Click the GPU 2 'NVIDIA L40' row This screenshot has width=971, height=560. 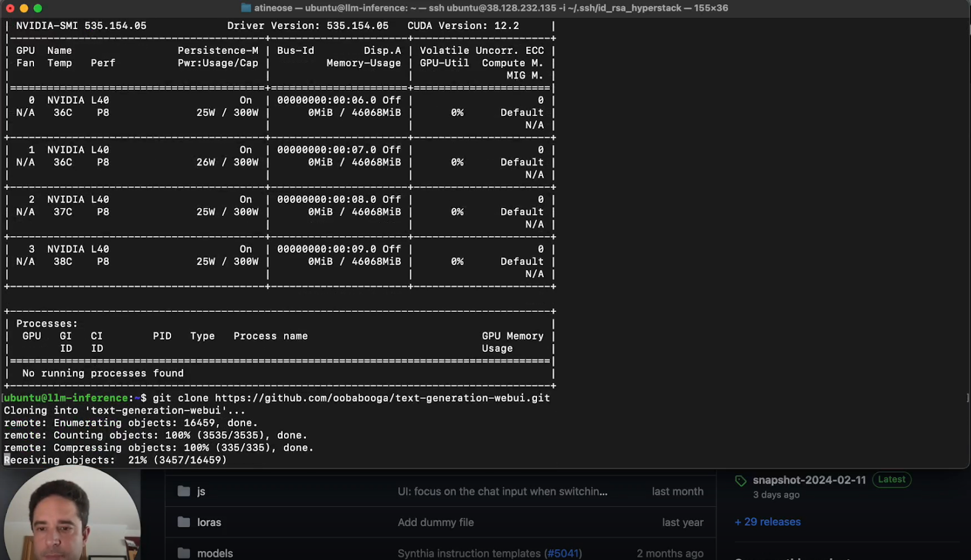78,200
